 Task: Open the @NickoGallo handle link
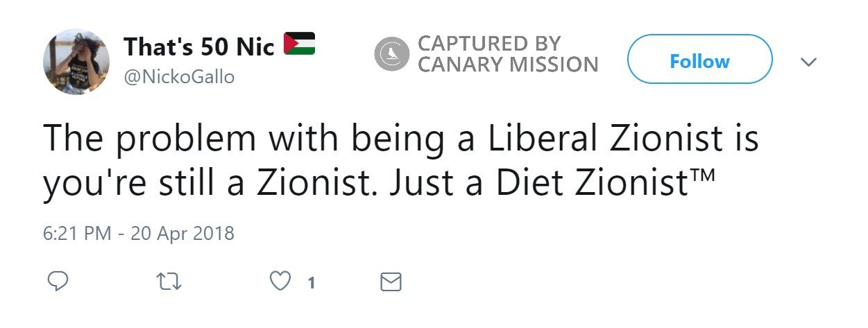tap(178, 77)
